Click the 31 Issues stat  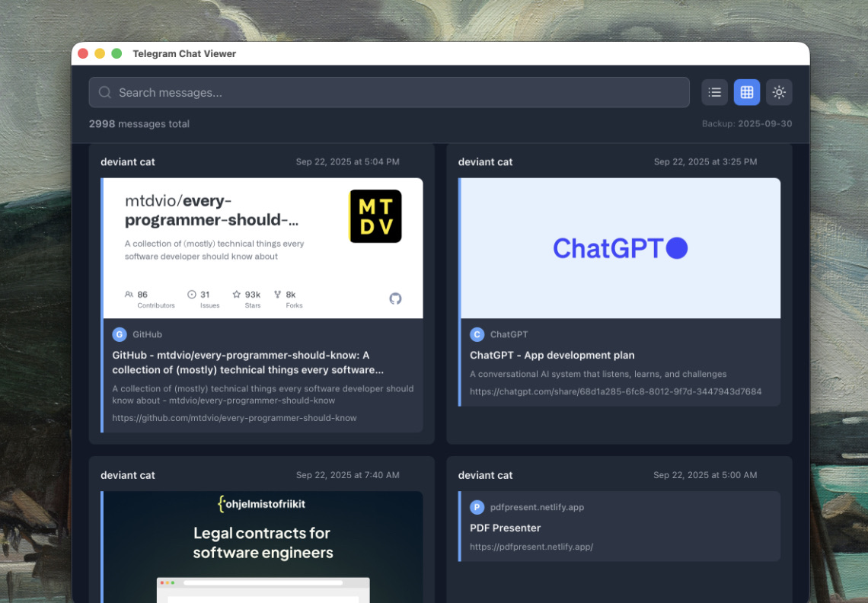[x=203, y=299]
